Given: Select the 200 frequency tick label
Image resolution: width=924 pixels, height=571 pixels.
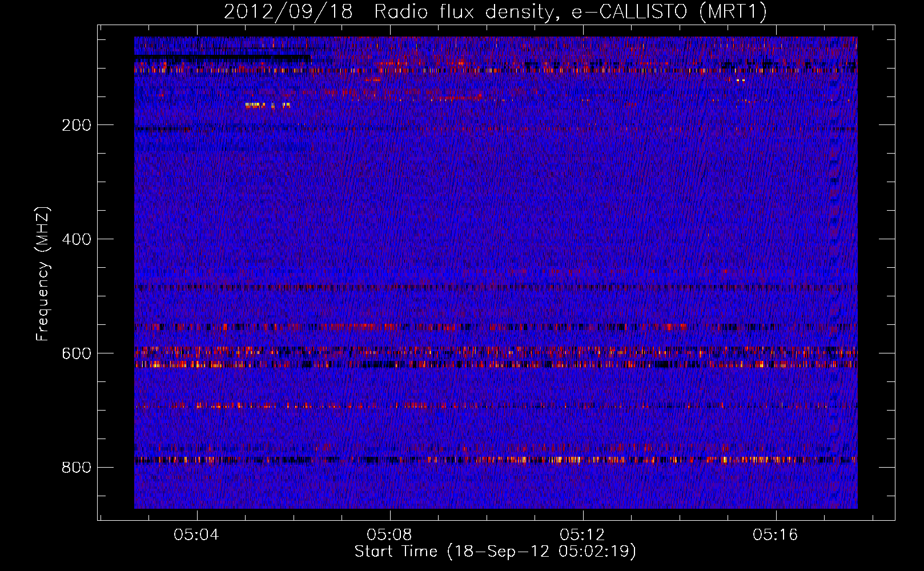Looking at the screenshot, I should pyautogui.click(x=76, y=125).
